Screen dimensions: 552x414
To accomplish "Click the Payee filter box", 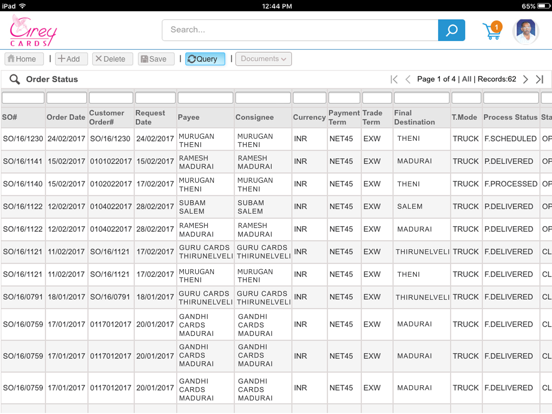I will 206,98.
